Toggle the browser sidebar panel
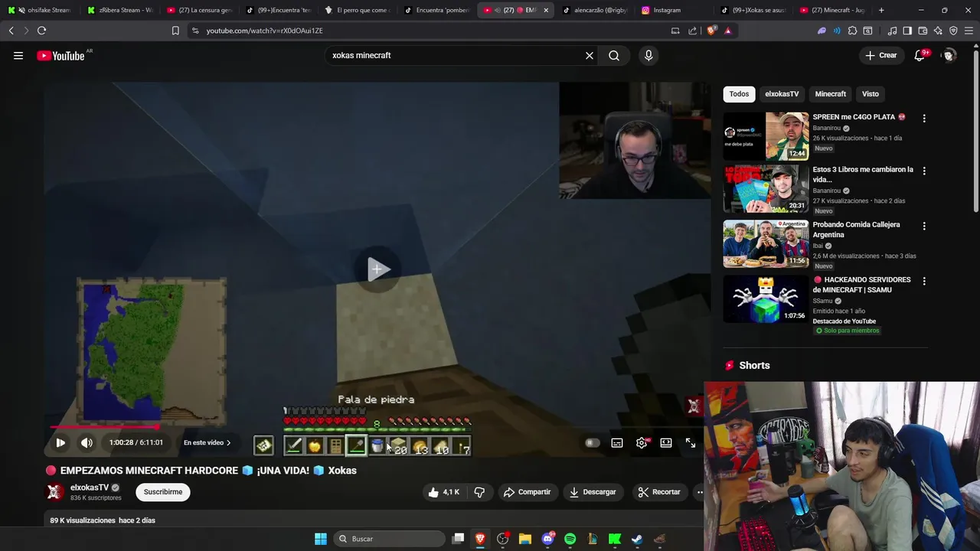Image resolution: width=980 pixels, height=551 pixels. tap(907, 31)
